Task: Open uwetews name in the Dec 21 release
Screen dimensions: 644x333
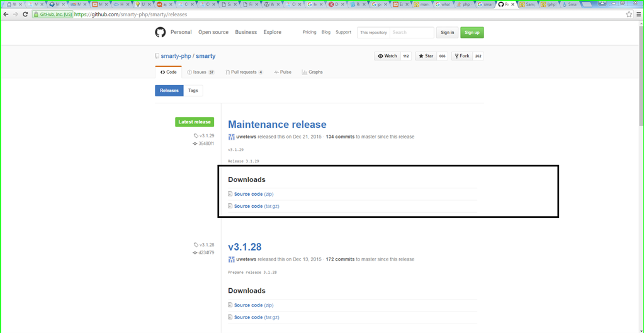Action: (246, 137)
